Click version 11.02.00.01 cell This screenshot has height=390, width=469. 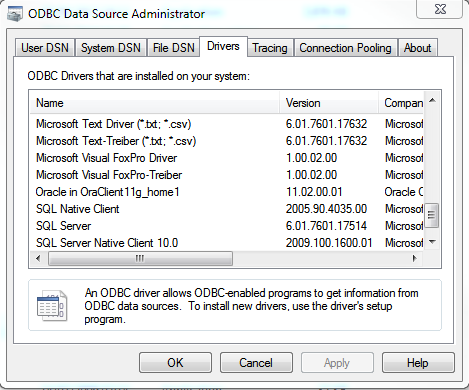314,192
